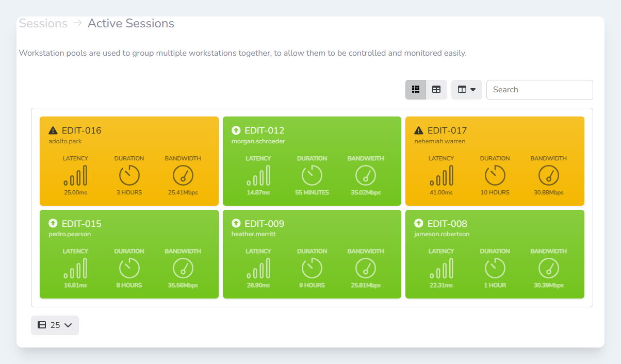Click the warning icon on EDIT-017

(419, 130)
